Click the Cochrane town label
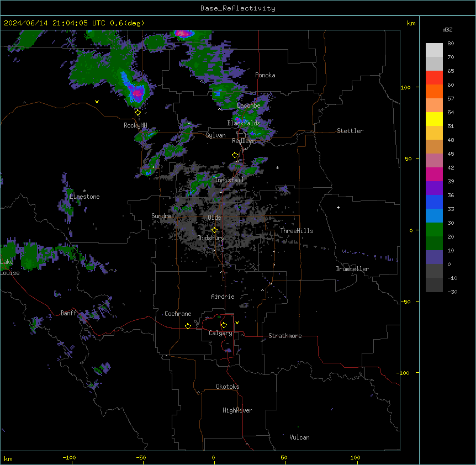 (x=178, y=314)
